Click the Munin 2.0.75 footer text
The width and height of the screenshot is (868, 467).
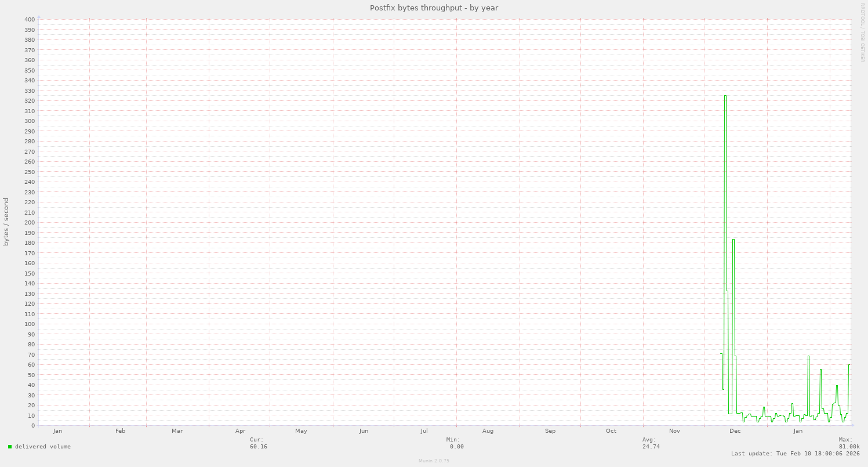click(433, 461)
